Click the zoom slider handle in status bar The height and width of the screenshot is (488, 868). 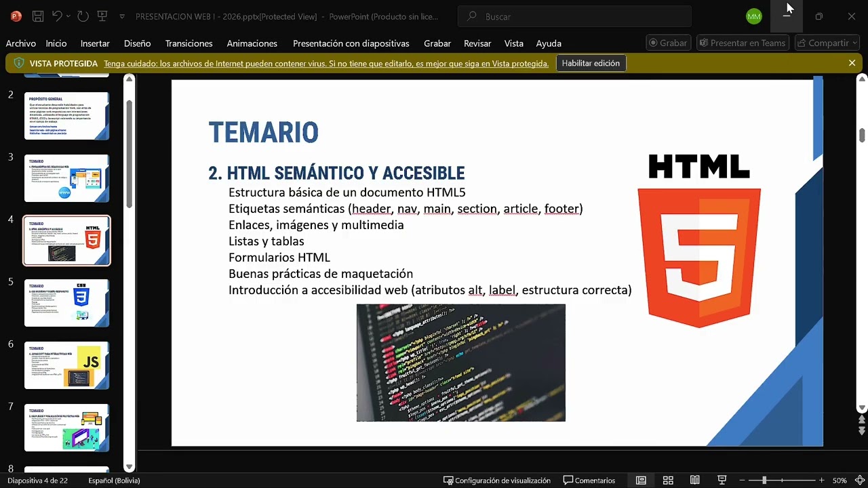764,481
